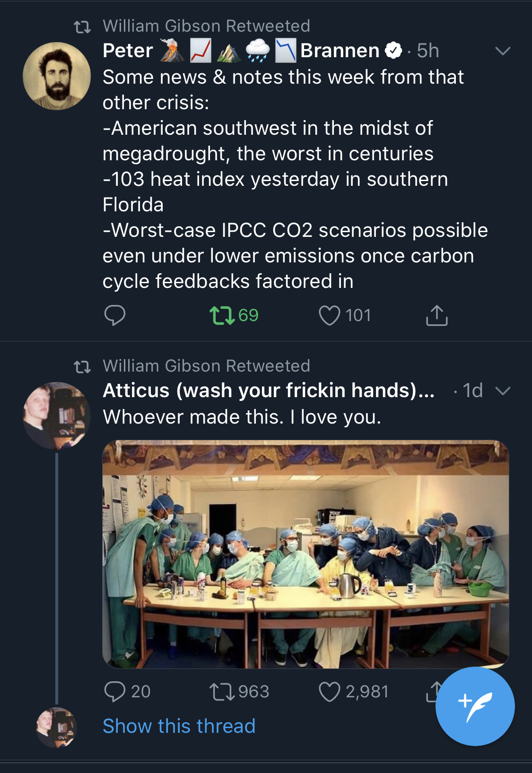Screen dimensions: 532x773
Task: Reply to Peter Brannen's tweet
Action: 114,315
